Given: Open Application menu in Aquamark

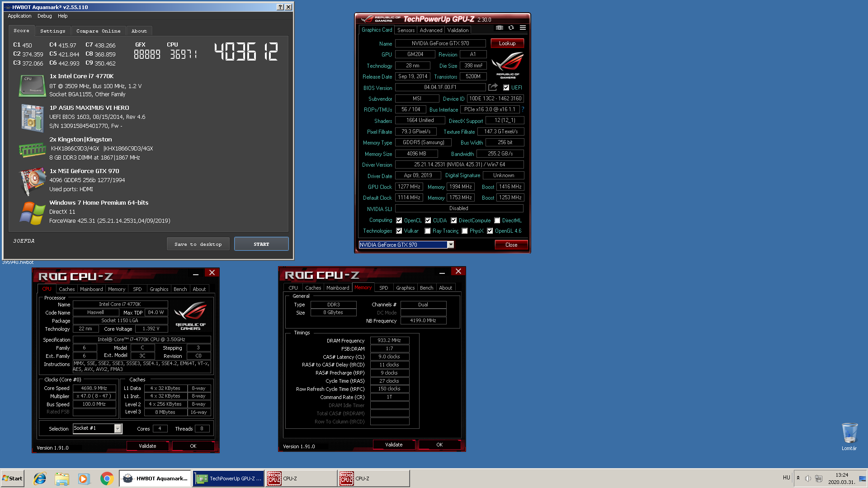Looking at the screenshot, I should pos(19,16).
